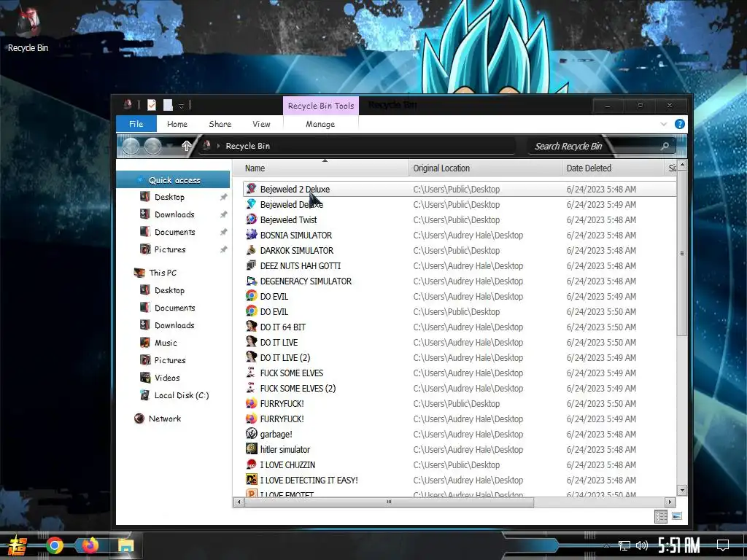This screenshot has height=560, width=747.
Task: Open the Share ribbon tab
Action: [220, 124]
